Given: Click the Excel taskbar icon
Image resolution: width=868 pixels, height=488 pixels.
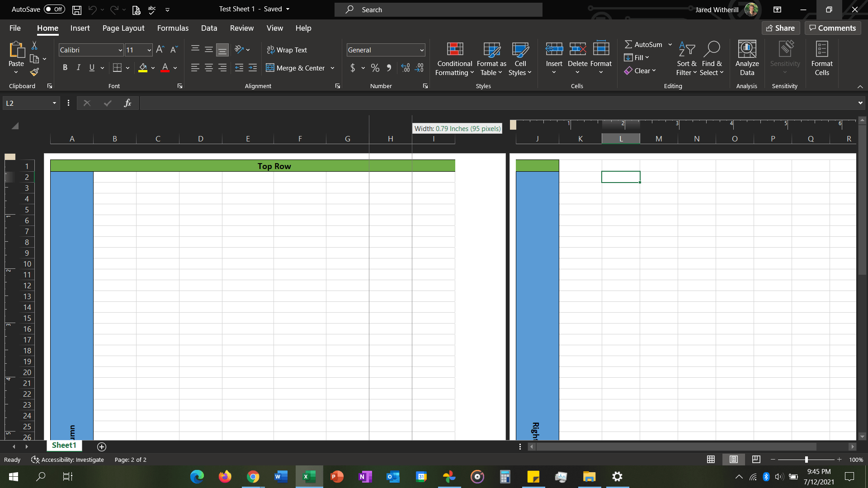Looking at the screenshot, I should click(309, 477).
